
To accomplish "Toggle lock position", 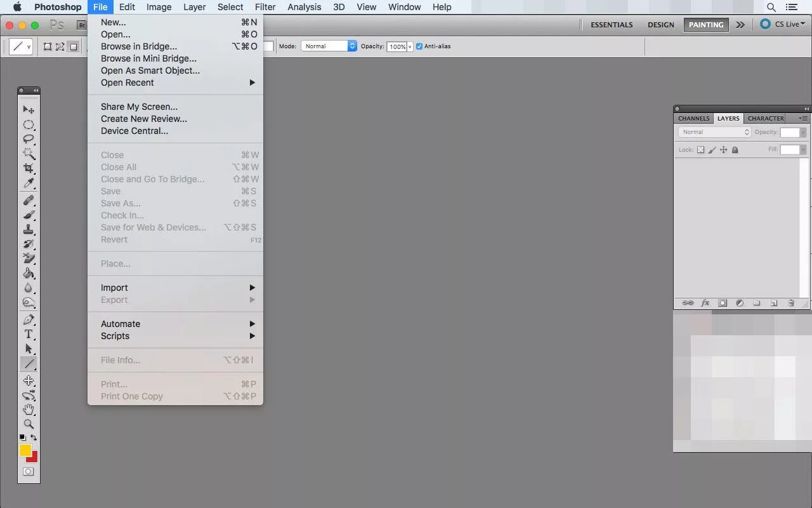I will coord(723,150).
